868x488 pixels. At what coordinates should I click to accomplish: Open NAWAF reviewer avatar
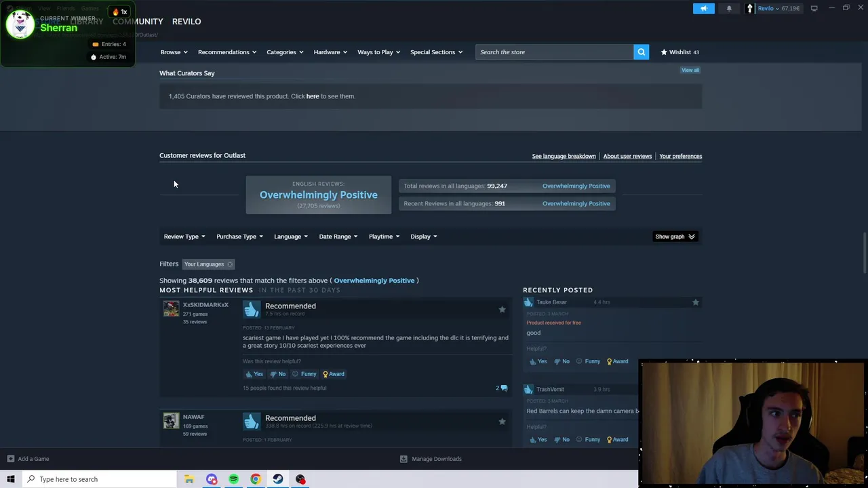[171, 421]
